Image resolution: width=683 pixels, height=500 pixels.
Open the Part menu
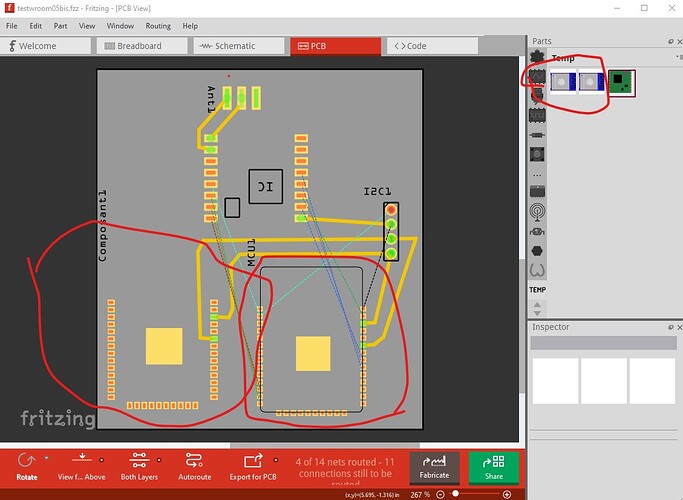tap(60, 26)
